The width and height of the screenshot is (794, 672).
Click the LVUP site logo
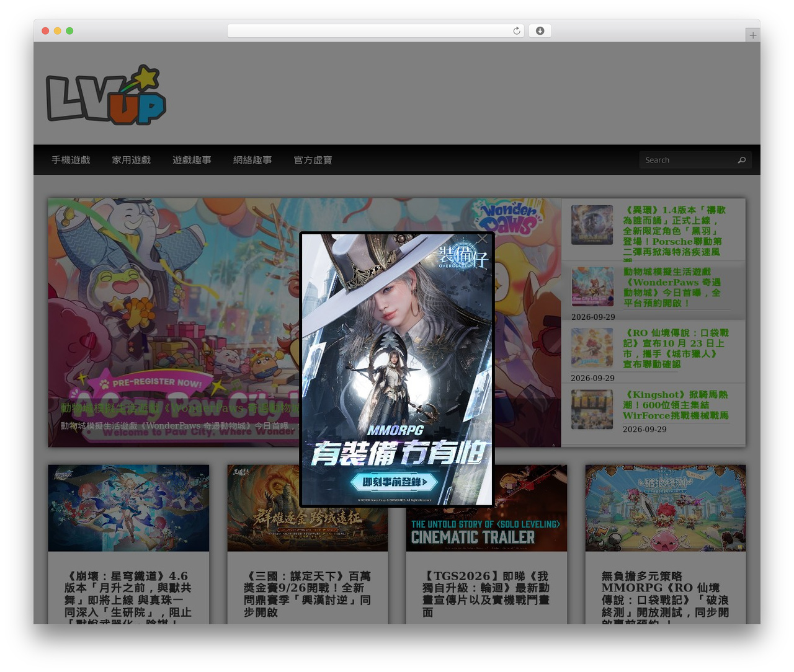click(x=106, y=94)
